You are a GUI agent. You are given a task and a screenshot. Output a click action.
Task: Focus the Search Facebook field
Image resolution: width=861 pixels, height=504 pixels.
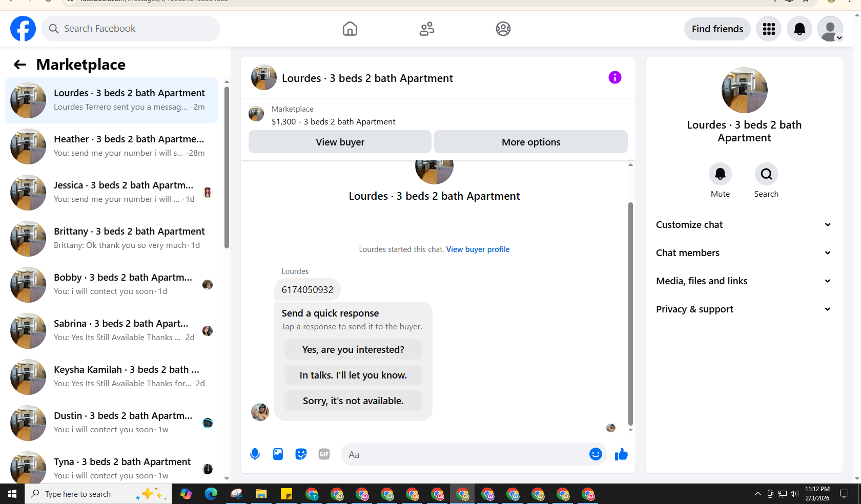point(131,29)
